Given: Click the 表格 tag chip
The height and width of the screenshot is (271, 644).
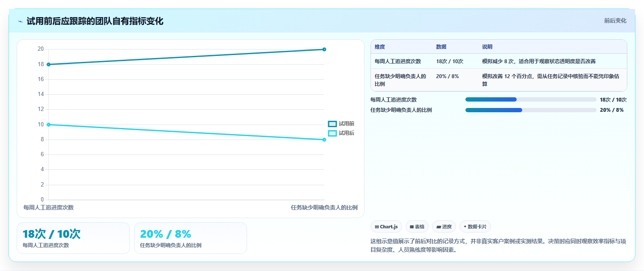Looking at the screenshot, I should point(417,227).
